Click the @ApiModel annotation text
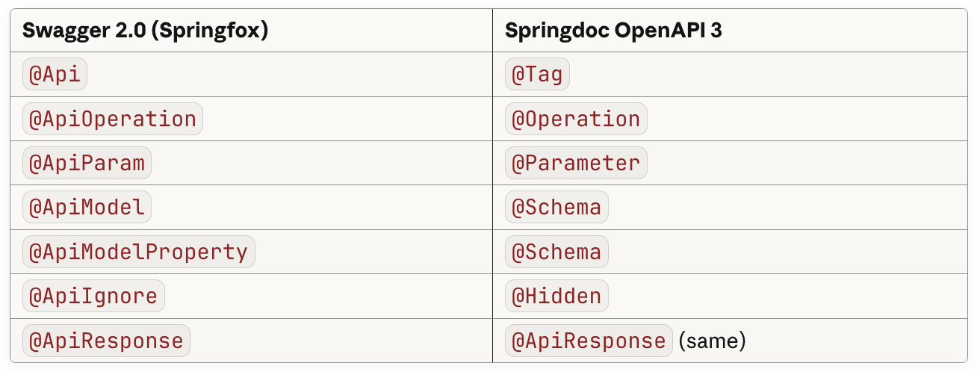The width and height of the screenshot is (980, 372). 87,208
